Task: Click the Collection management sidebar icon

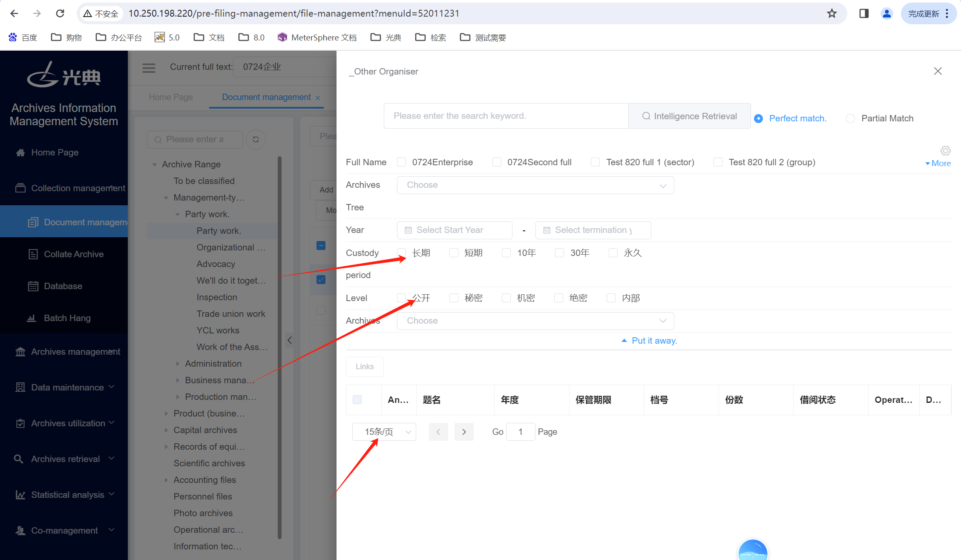Action: click(20, 188)
